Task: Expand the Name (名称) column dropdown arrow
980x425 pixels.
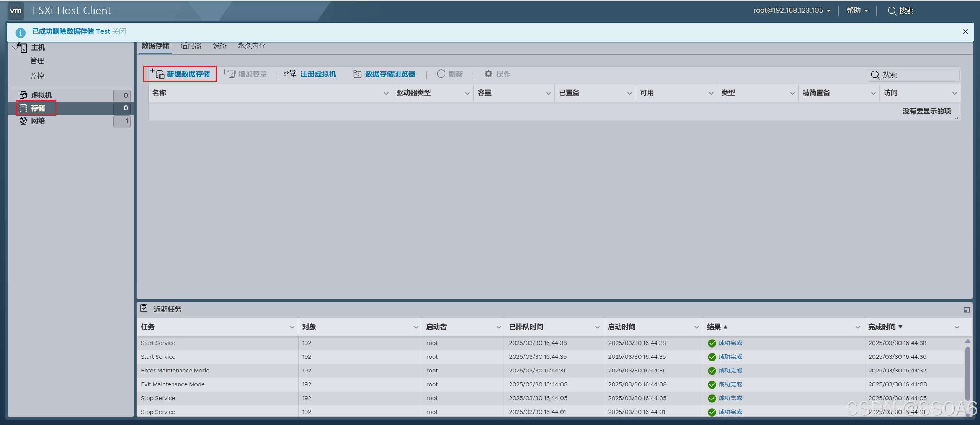Action: 386,94
